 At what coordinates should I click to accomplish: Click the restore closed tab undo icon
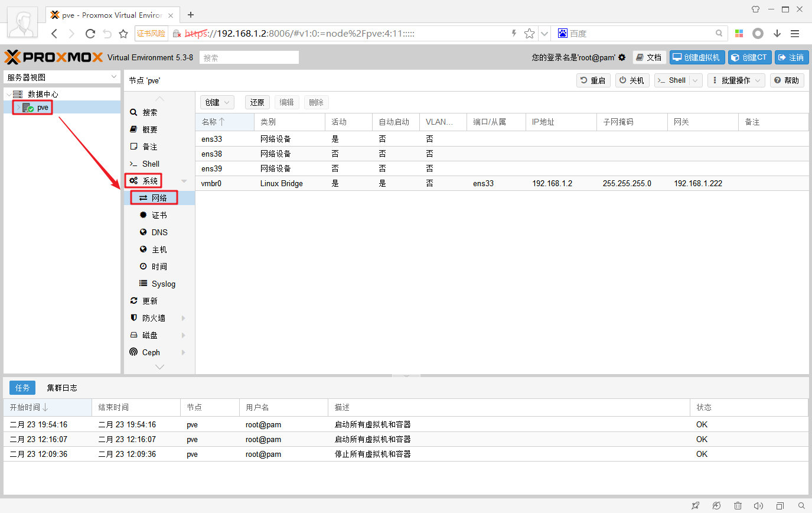[107, 34]
